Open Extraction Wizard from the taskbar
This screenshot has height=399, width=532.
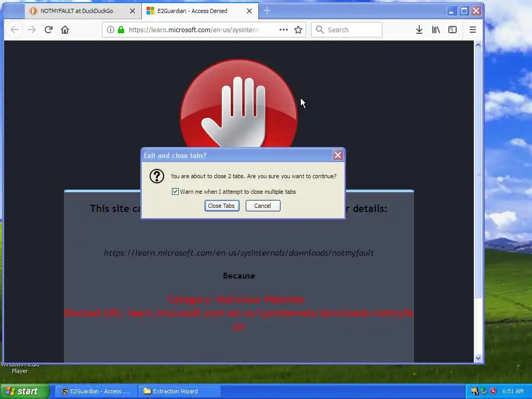(x=179, y=391)
